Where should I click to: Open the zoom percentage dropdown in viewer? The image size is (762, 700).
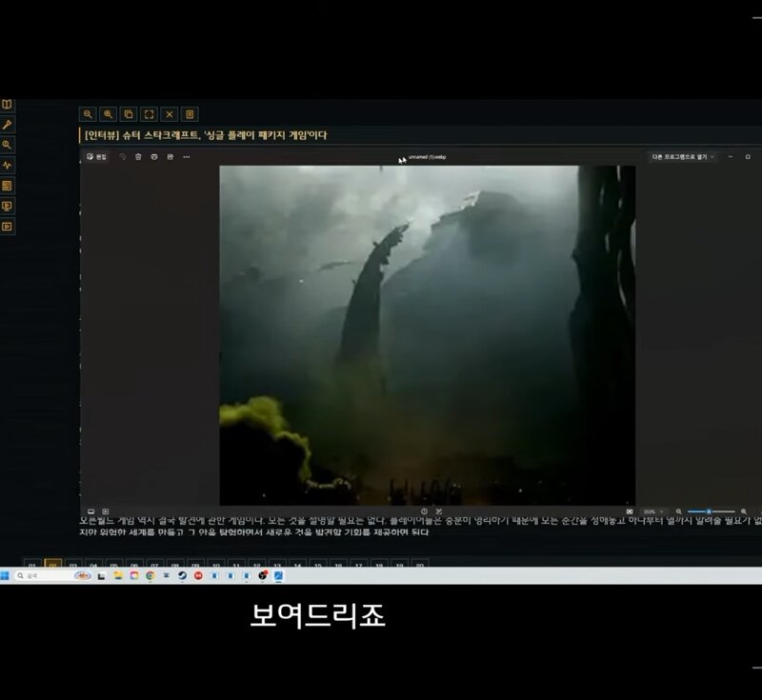(x=653, y=511)
